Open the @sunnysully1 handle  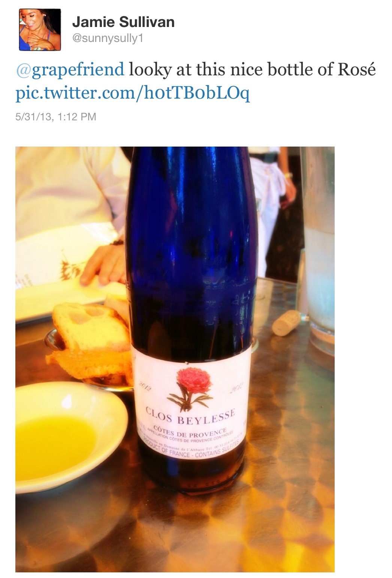(108, 39)
